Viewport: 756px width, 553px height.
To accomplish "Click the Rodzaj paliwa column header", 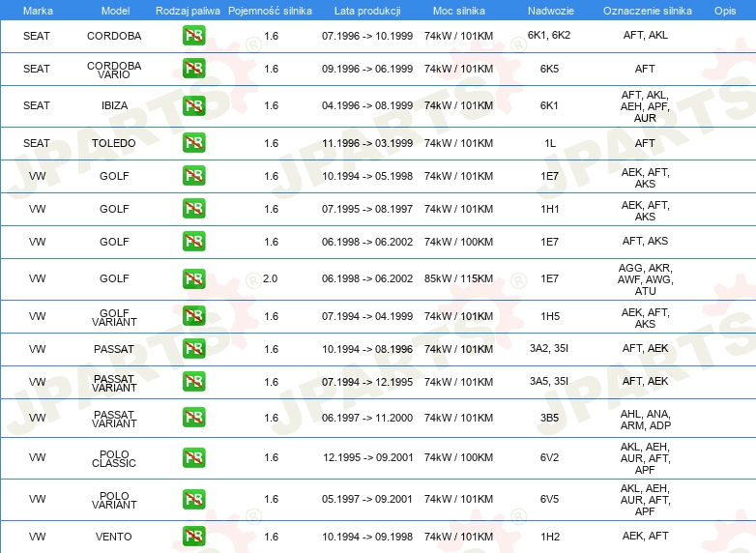I will point(188,11).
